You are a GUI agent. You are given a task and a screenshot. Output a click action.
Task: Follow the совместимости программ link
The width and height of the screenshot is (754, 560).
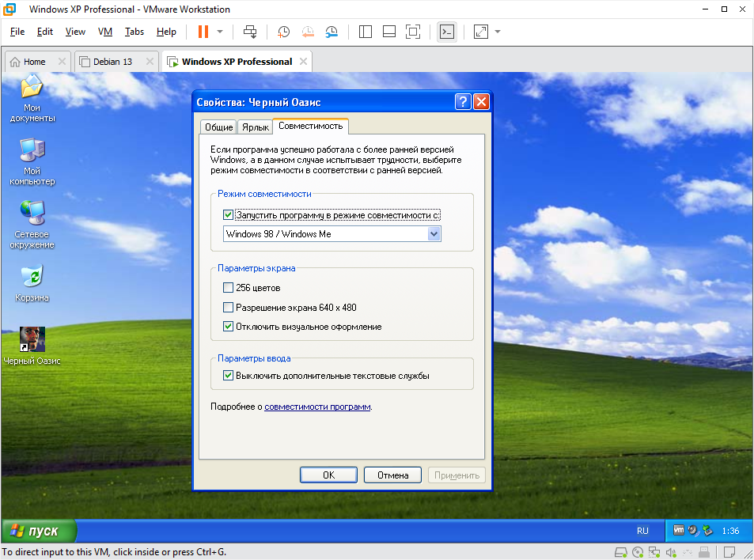click(x=317, y=407)
